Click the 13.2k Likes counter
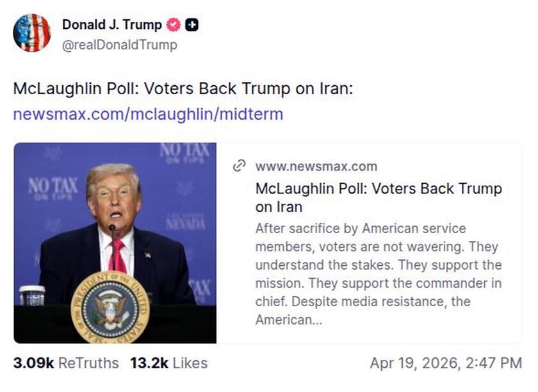This screenshot has height=392, width=538. [167, 363]
